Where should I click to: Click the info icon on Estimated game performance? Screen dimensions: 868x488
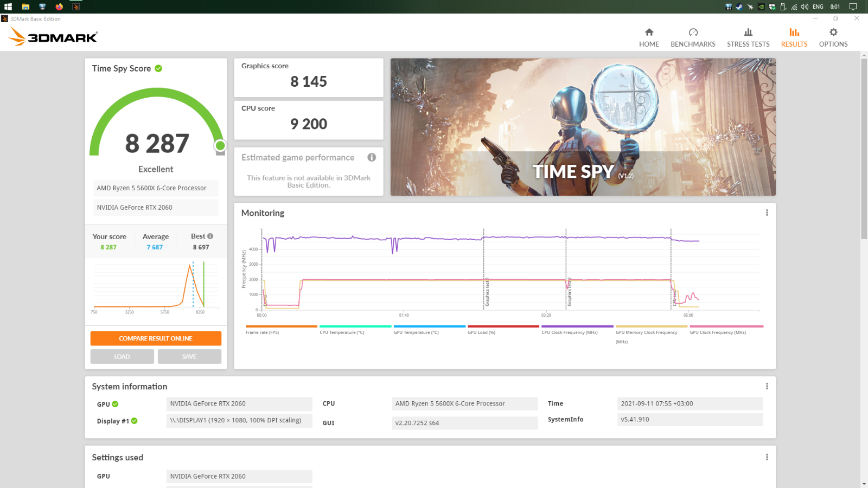click(372, 157)
